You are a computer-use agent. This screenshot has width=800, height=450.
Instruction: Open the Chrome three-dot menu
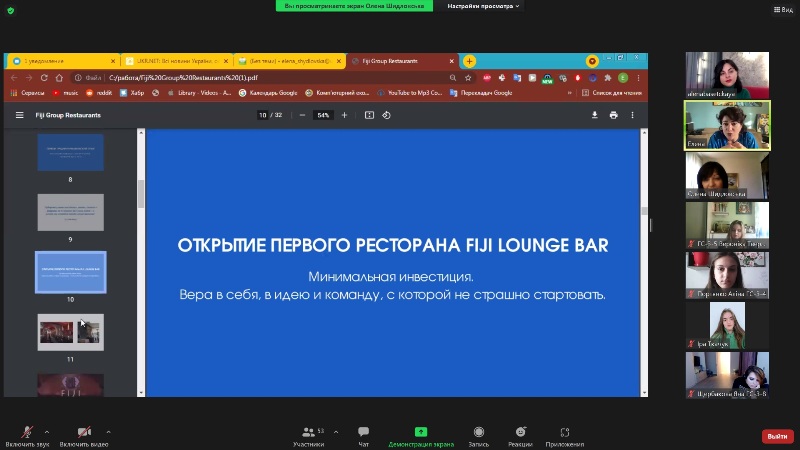click(638, 78)
